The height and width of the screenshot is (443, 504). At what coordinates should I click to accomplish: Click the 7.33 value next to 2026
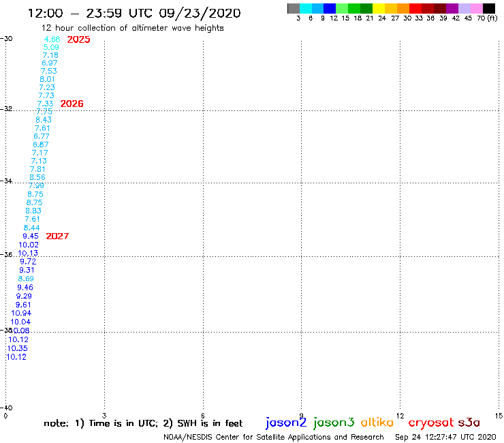(x=45, y=104)
